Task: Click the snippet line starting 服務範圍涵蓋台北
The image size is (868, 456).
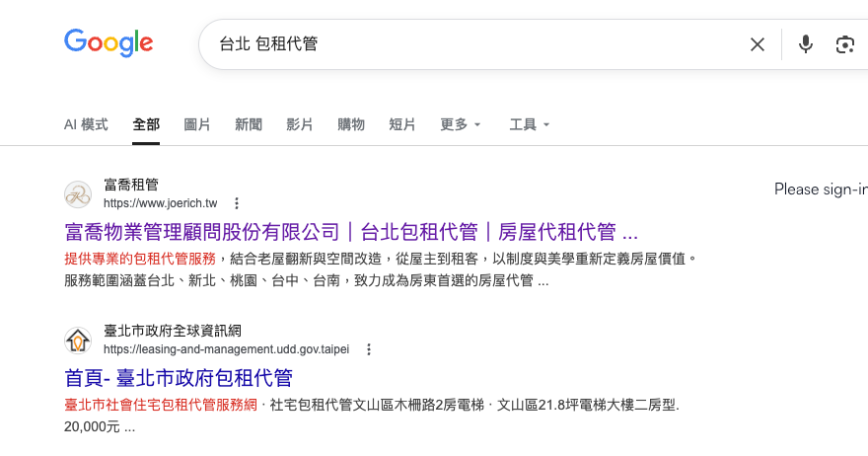Action: point(306,281)
